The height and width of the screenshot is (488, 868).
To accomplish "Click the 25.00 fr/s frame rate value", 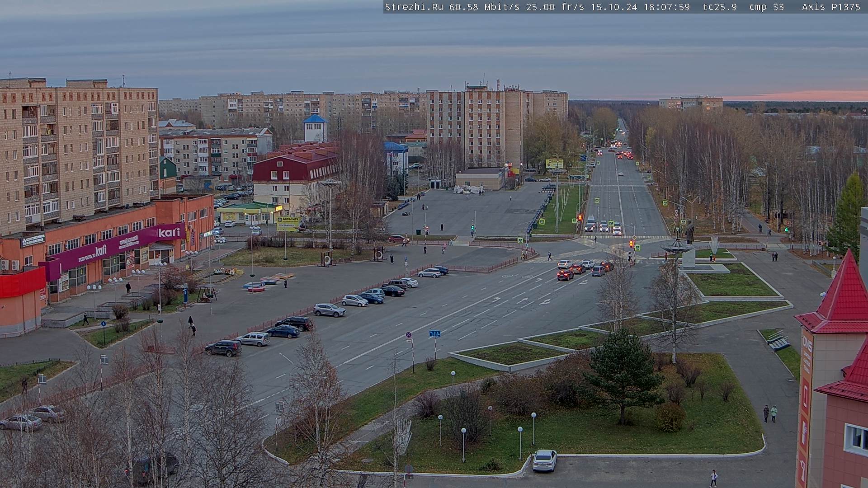I will coord(555,7).
